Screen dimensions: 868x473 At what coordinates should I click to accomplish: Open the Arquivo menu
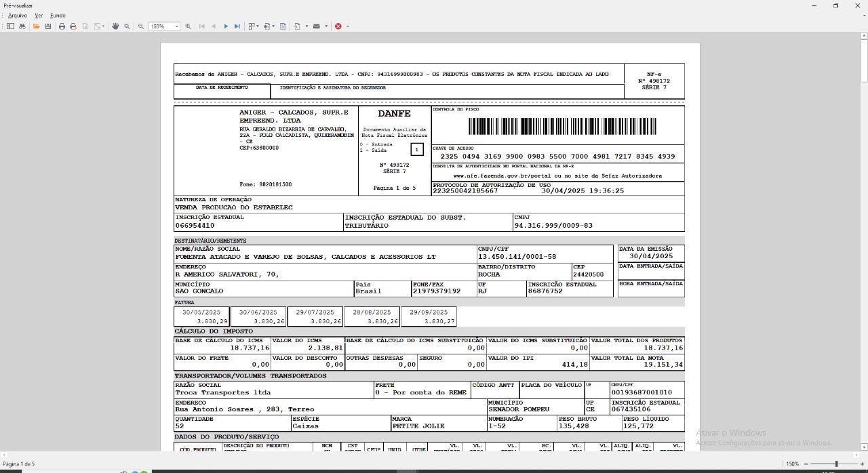click(x=18, y=15)
